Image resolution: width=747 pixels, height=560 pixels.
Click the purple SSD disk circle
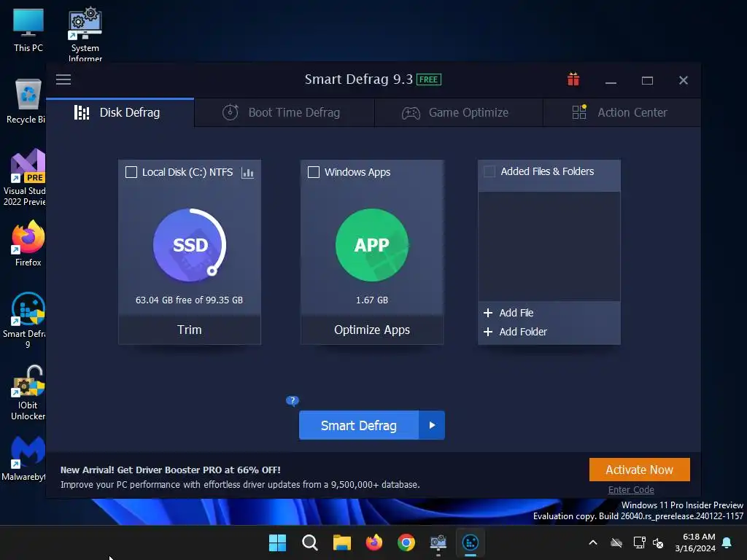point(190,245)
